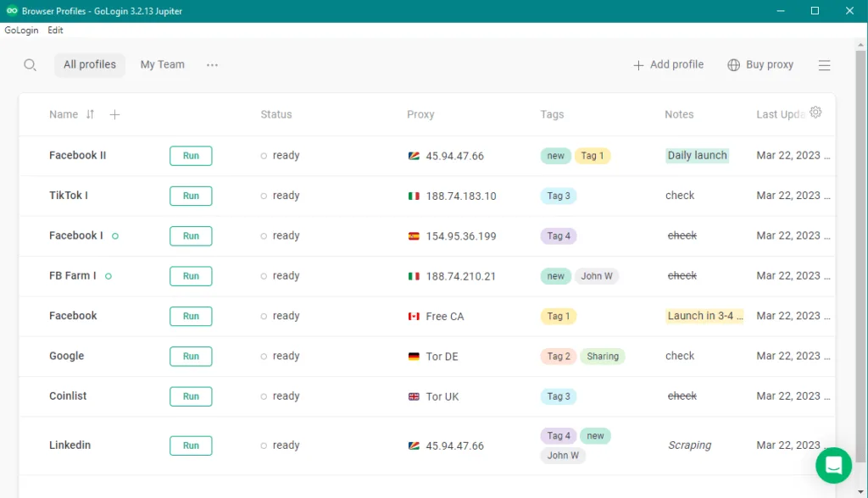Click proxy address 188.74.210.21

[x=460, y=277]
